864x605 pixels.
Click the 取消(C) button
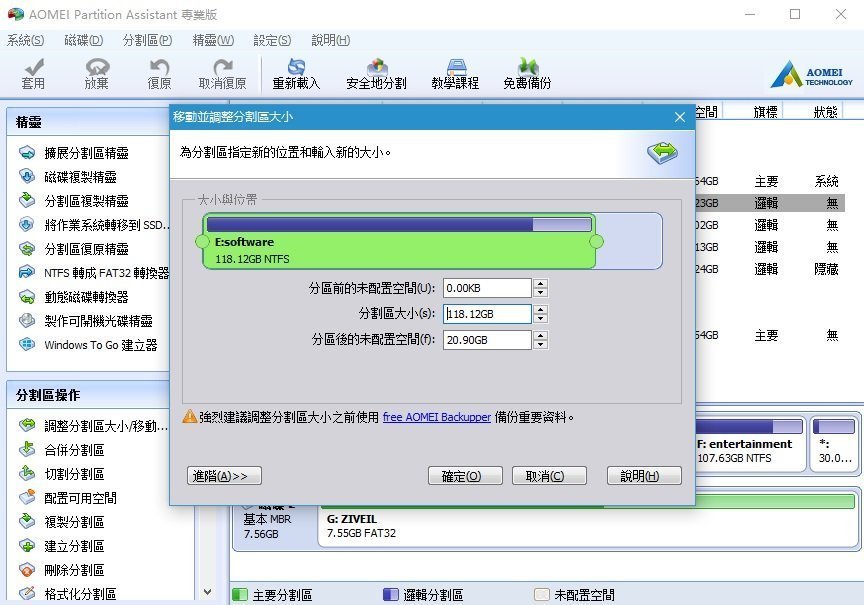coord(549,476)
